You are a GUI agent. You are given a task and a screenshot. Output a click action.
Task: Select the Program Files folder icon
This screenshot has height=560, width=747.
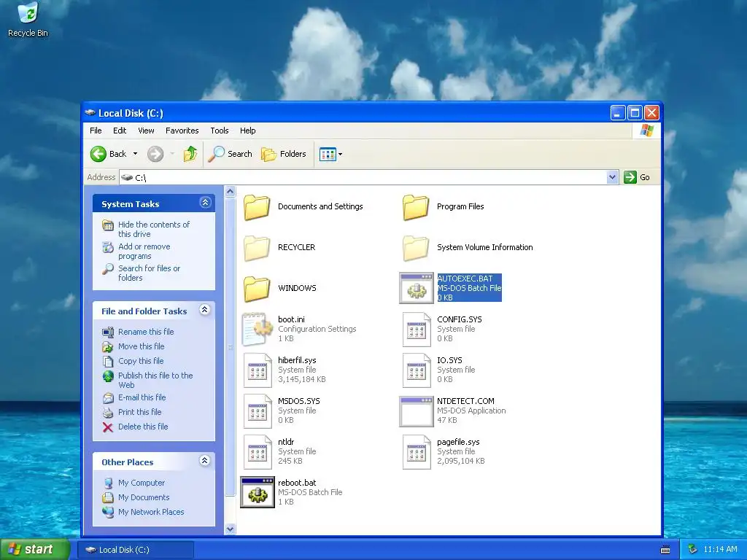[416, 206]
